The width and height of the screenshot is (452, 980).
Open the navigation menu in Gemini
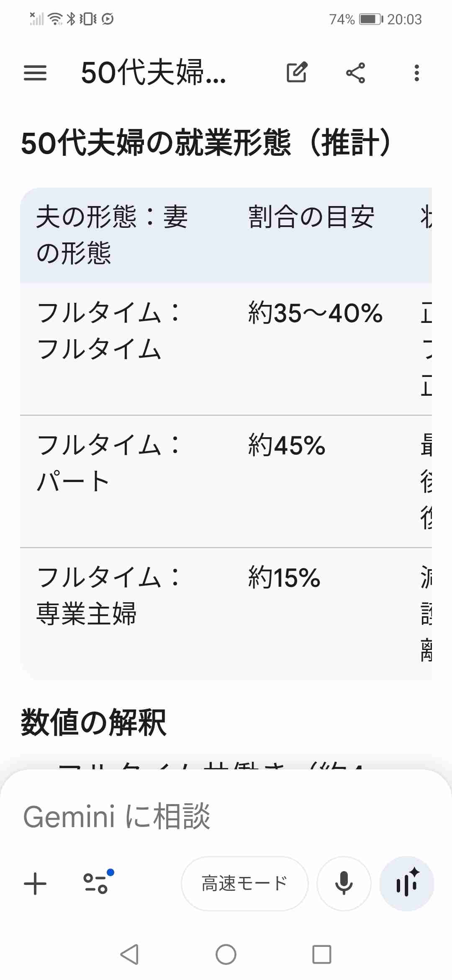pyautogui.click(x=36, y=73)
